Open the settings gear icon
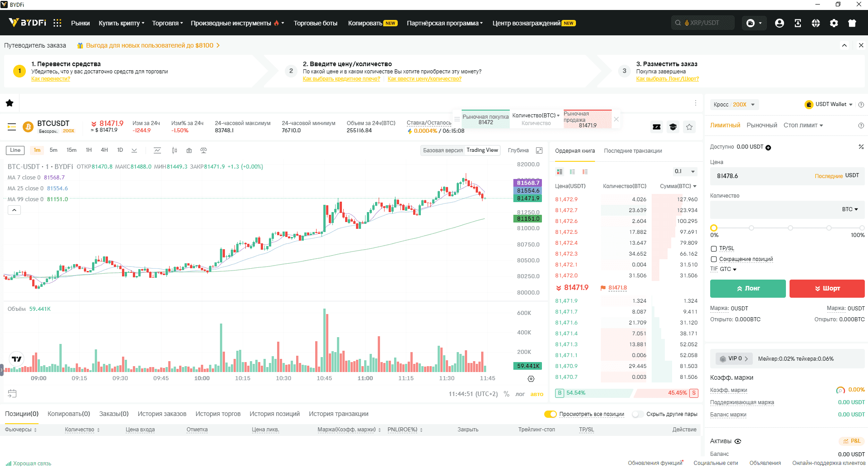 [834, 23]
